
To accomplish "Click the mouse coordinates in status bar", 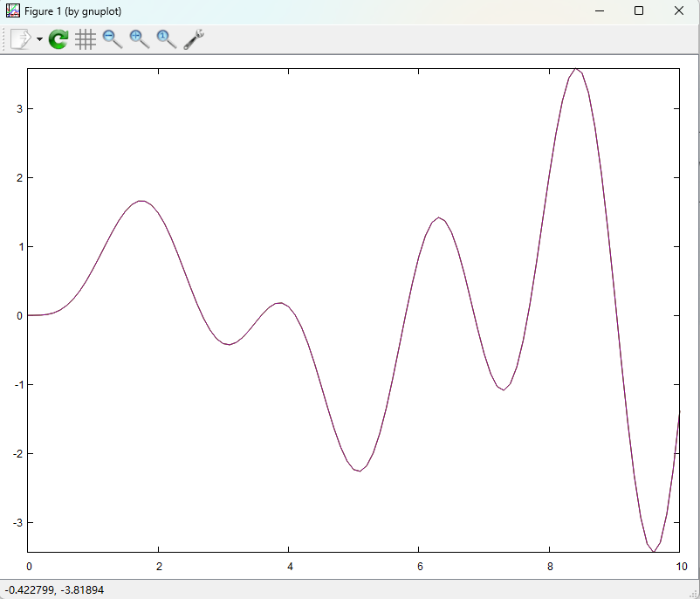I will (x=54, y=590).
